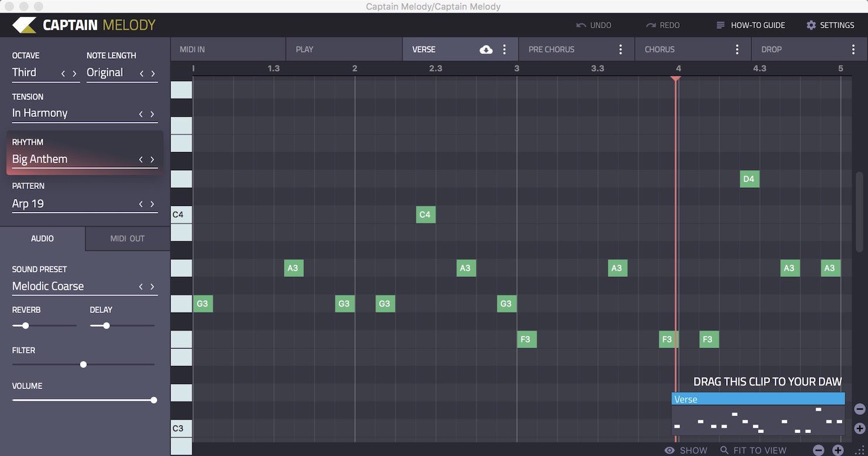
Task: Open the Pre Chorus three-dot options menu
Action: point(621,50)
